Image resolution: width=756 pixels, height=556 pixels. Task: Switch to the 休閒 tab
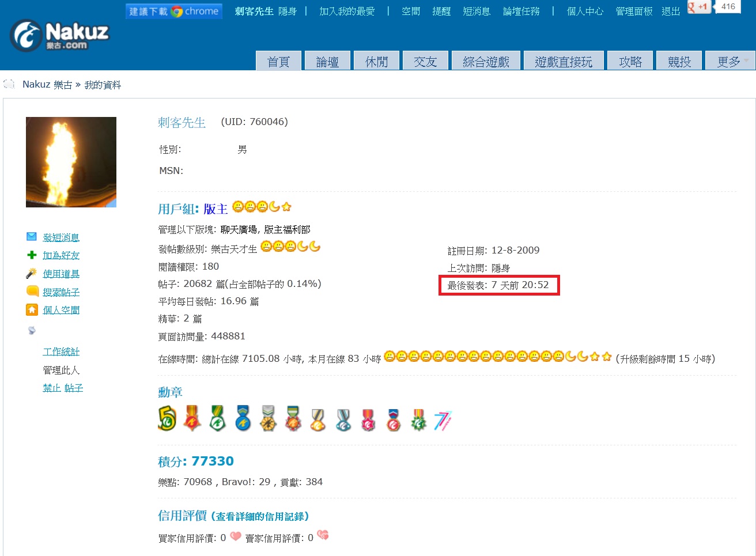tap(376, 61)
